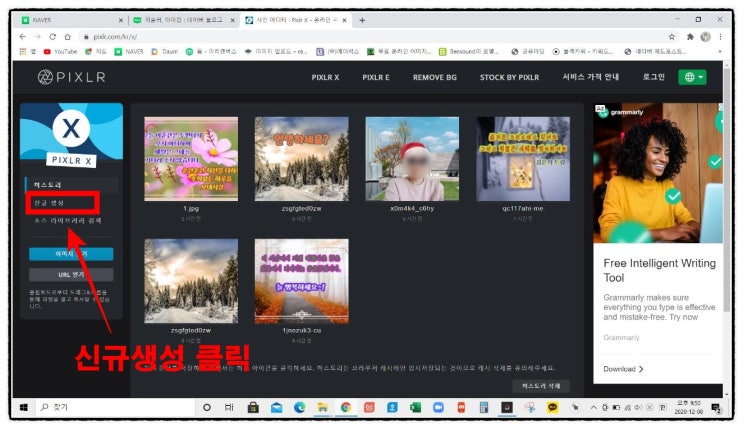Open a new browser tab

click(x=362, y=20)
